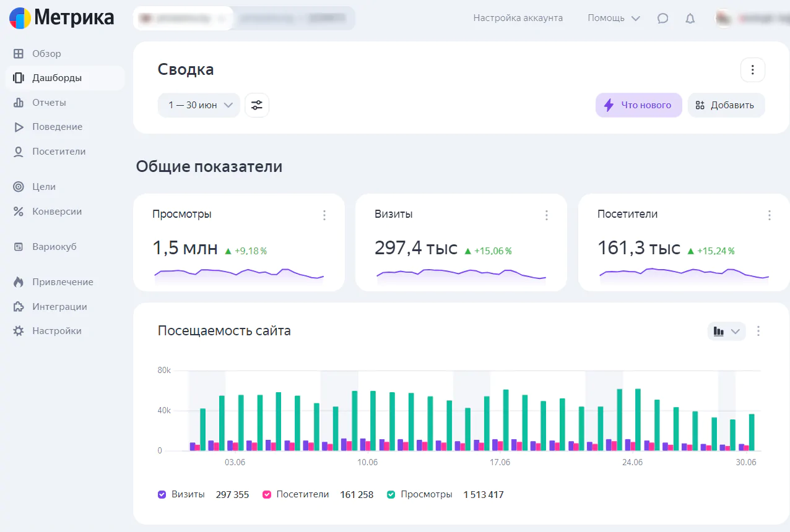Click the Yandex Metrica logo icon
The height and width of the screenshot is (532, 790).
(x=20, y=18)
